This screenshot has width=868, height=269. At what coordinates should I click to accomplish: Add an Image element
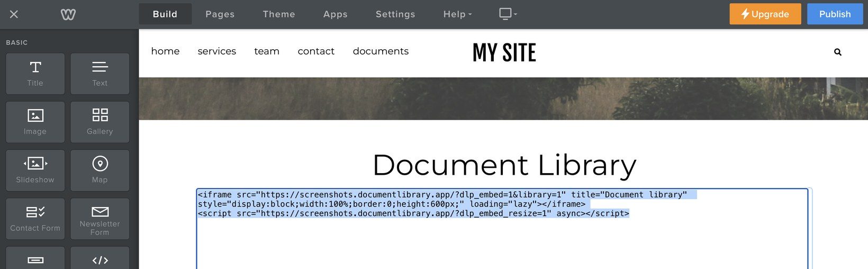click(x=35, y=122)
